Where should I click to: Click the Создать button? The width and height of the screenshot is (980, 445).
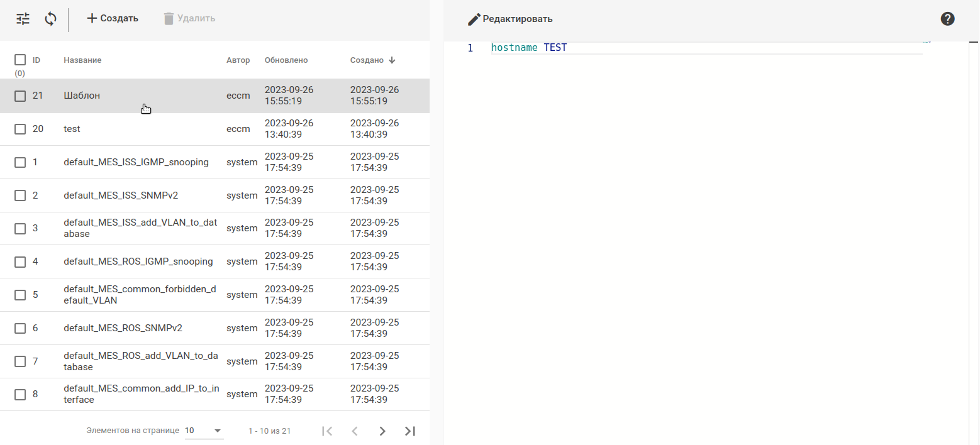coord(112,19)
